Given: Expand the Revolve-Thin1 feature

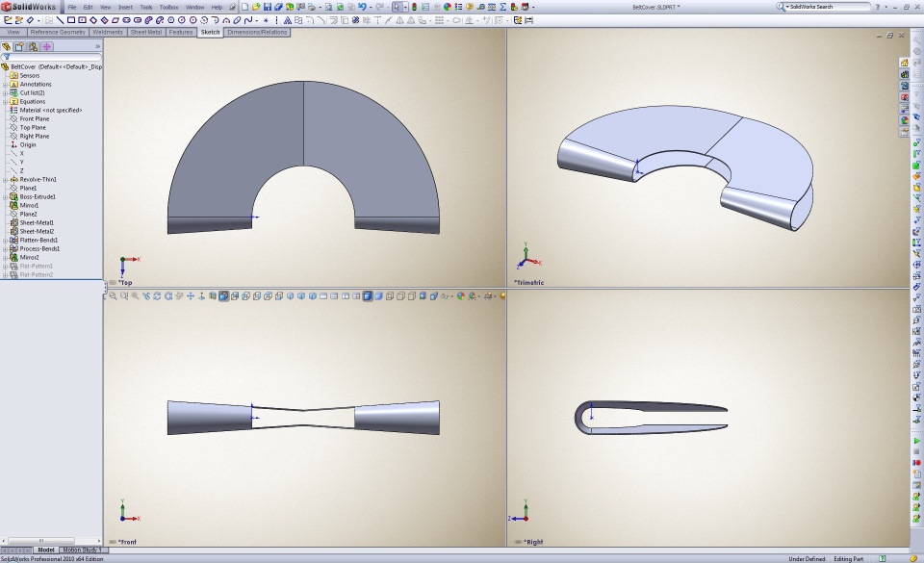Looking at the screenshot, I should 6,180.
